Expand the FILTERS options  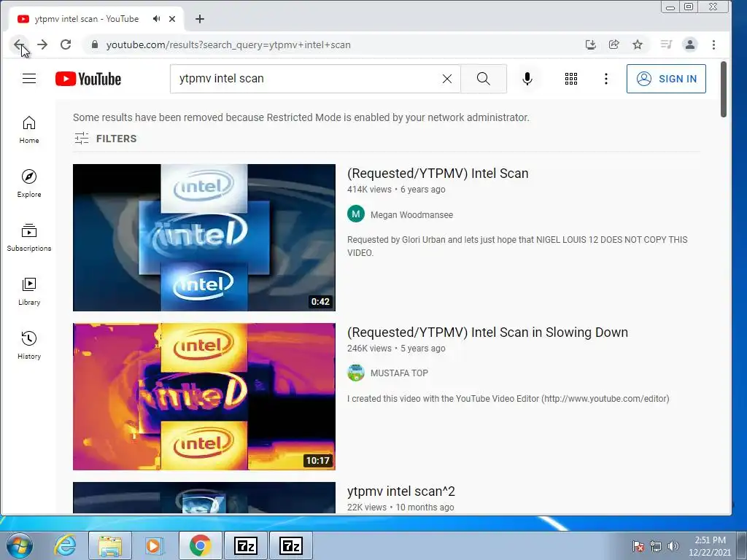[106, 139]
